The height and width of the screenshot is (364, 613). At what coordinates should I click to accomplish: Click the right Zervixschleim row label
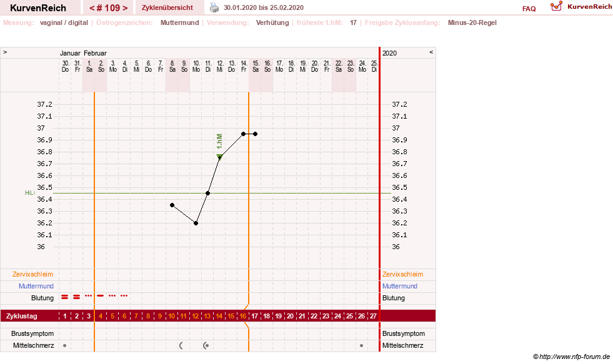pyautogui.click(x=402, y=274)
